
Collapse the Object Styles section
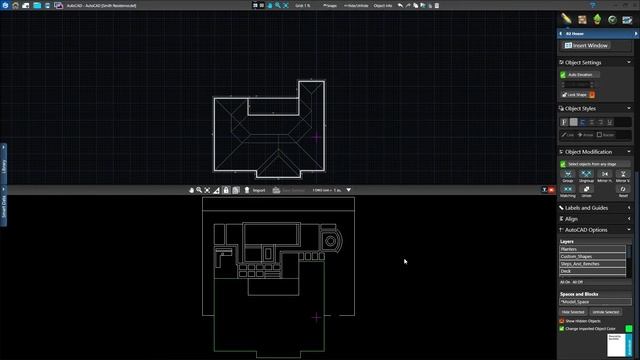(x=629, y=108)
